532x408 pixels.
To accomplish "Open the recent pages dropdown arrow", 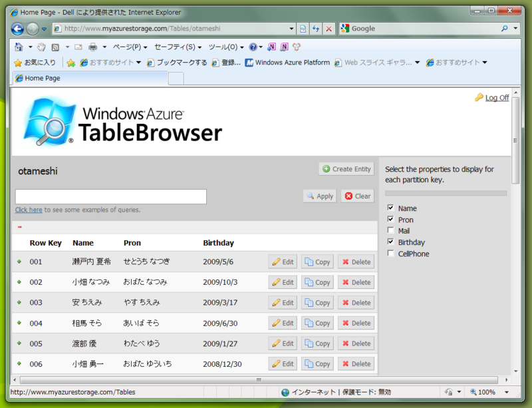I will click(44, 29).
